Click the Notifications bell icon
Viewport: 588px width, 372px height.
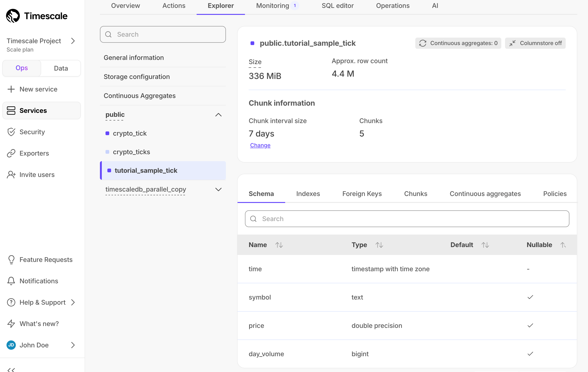[x=11, y=281]
